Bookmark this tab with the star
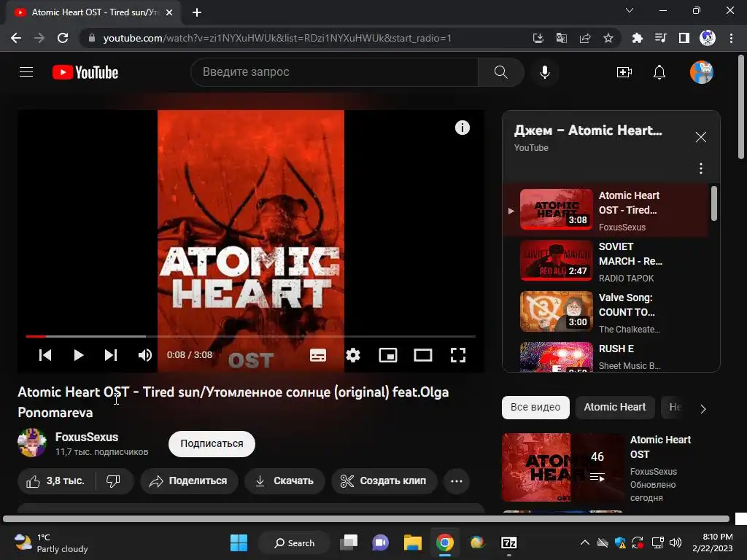 [x=608, y=38]
